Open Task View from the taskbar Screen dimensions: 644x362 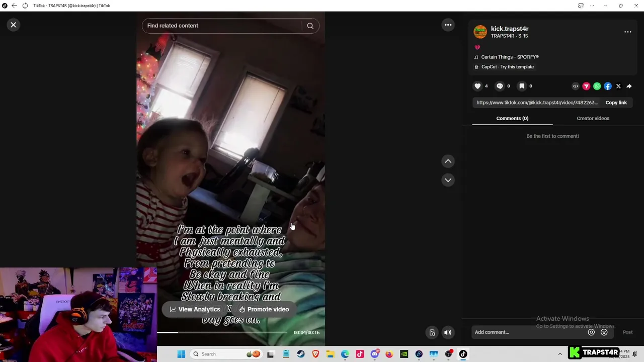[x=271, y=354]
